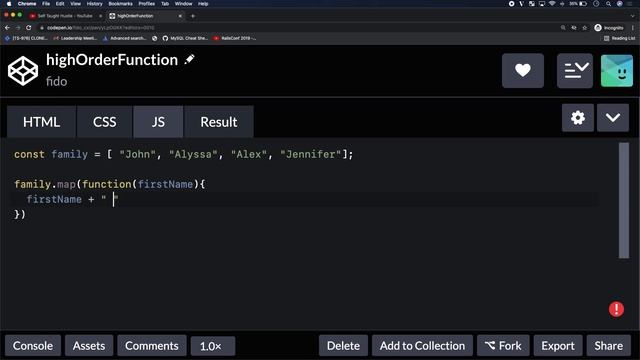Fork this pen
This screenshot has height=360, width=640.
coord(503,346)
